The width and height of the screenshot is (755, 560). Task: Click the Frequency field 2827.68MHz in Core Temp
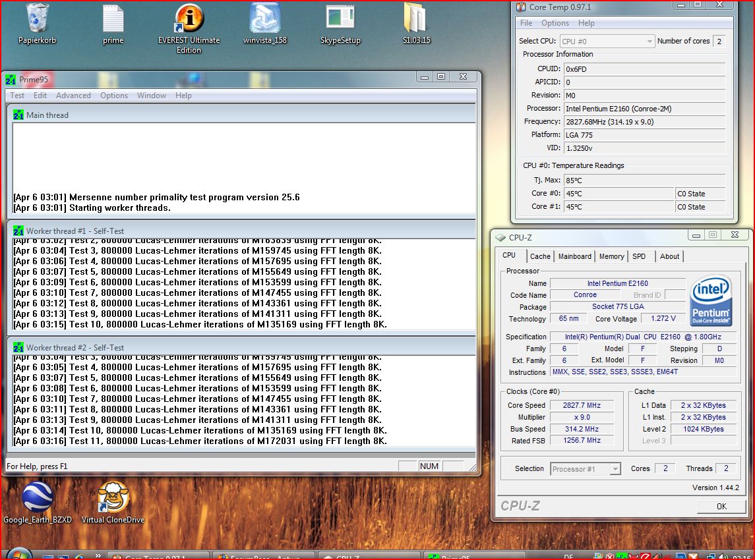coord(644,122)
